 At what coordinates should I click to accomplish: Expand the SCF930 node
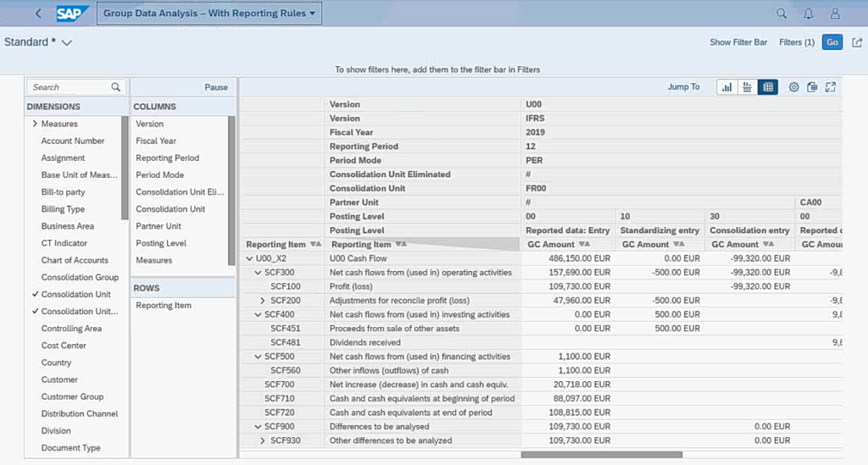[x=263, y=440]
